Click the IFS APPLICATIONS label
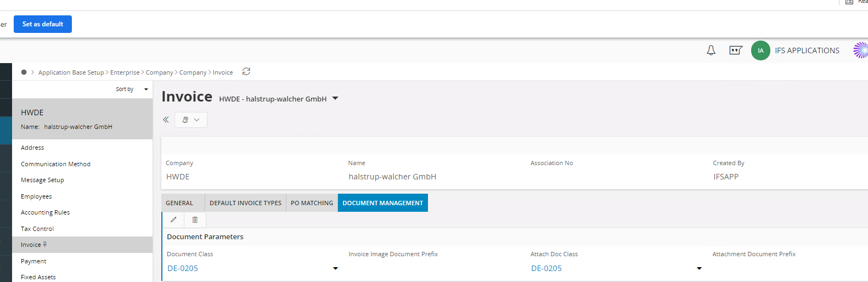 click(807, 50)
